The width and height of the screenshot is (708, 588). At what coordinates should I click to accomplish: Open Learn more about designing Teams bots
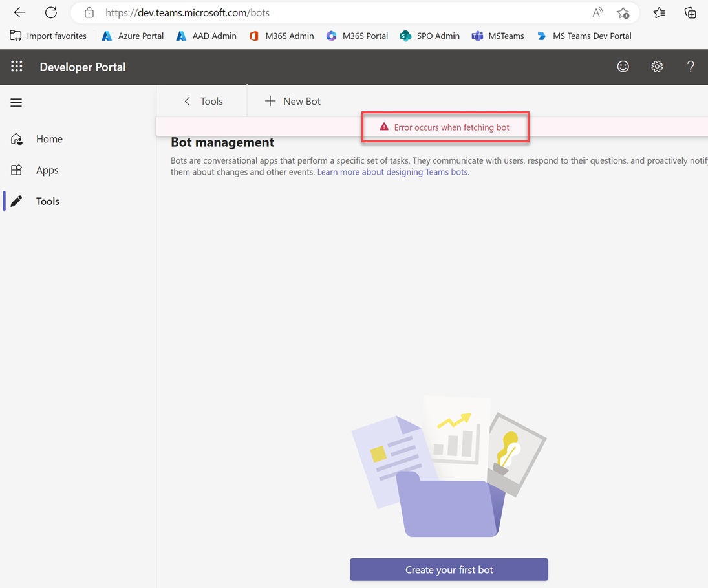pos(392,172)
